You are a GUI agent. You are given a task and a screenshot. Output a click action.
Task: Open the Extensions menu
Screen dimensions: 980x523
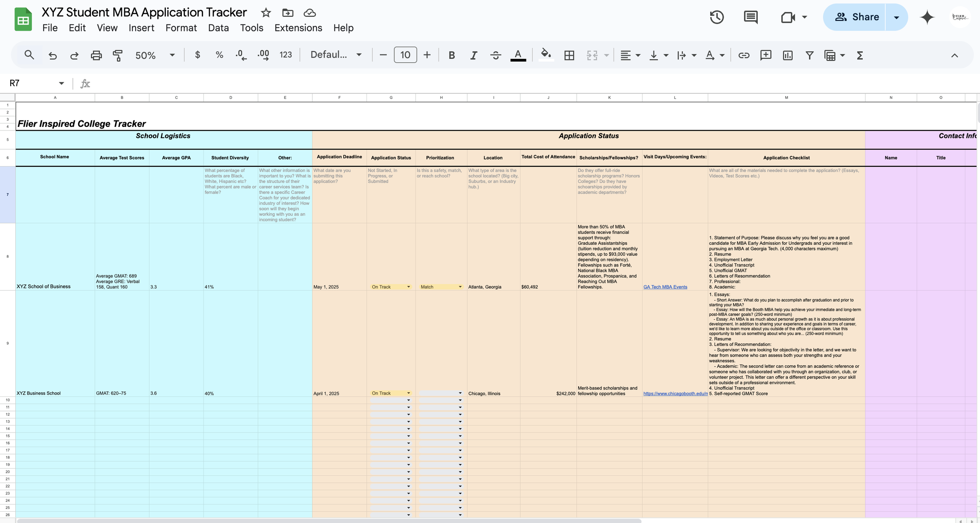click(x=298, y=28)
